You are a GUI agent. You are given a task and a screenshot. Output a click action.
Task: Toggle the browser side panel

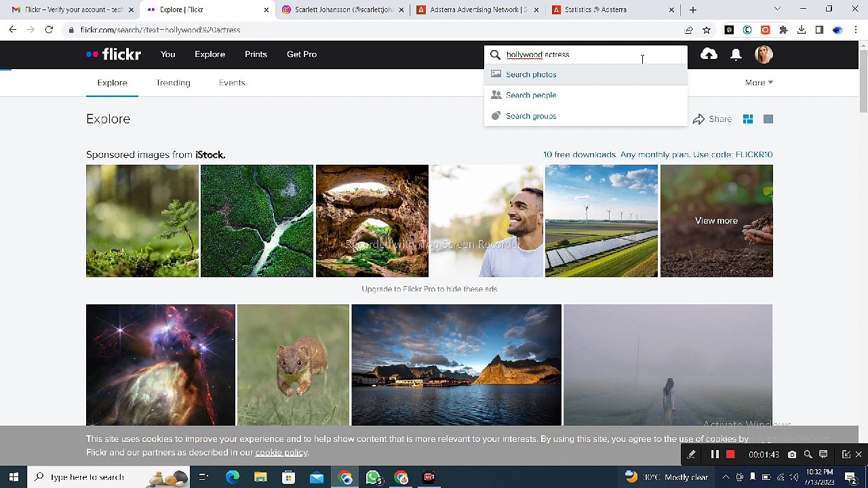pos(819,30)
